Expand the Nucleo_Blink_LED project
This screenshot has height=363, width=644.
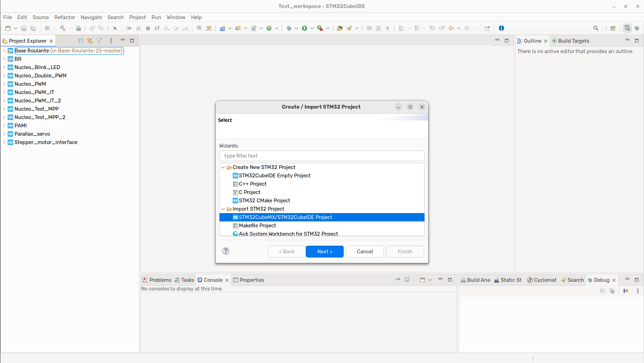(4, 67)
